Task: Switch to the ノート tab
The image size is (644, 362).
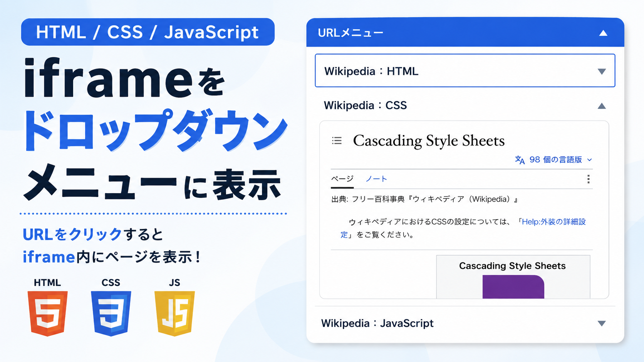Action: [376, 179]
